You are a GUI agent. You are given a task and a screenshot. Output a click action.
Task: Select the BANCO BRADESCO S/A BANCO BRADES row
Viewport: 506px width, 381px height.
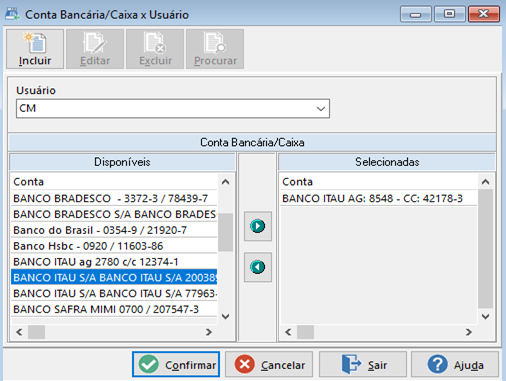[114, 214]
